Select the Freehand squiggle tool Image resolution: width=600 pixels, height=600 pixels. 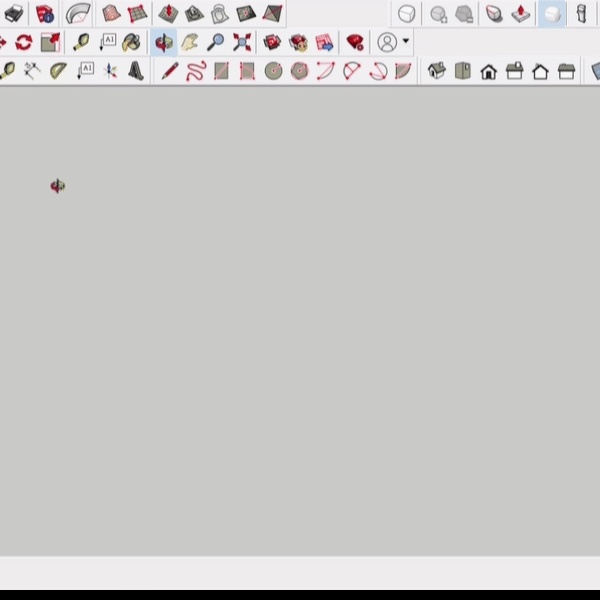point(196,71)
